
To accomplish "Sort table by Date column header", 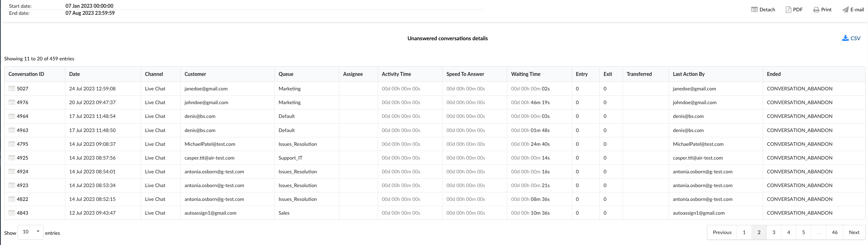I will [103, 74].
